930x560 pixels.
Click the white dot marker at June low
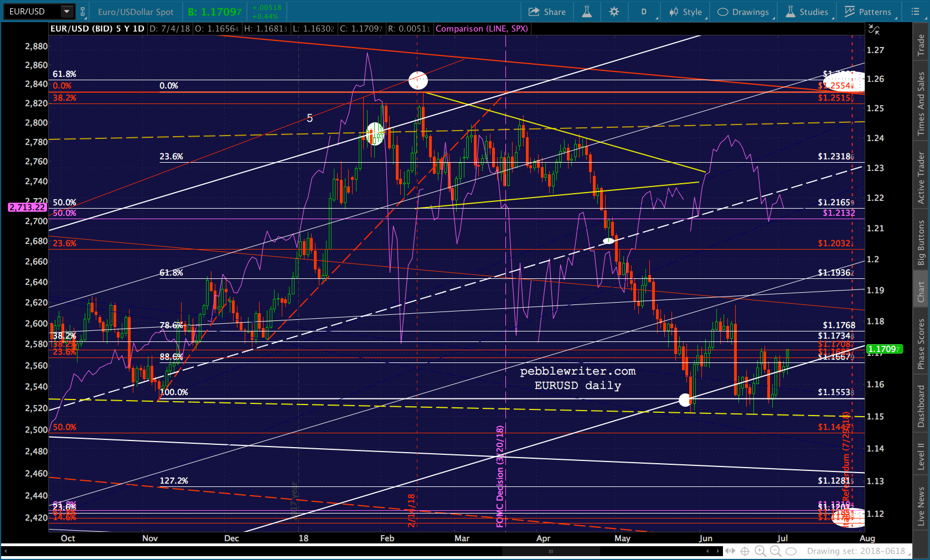pyautogui.click(x=685, y=400)
